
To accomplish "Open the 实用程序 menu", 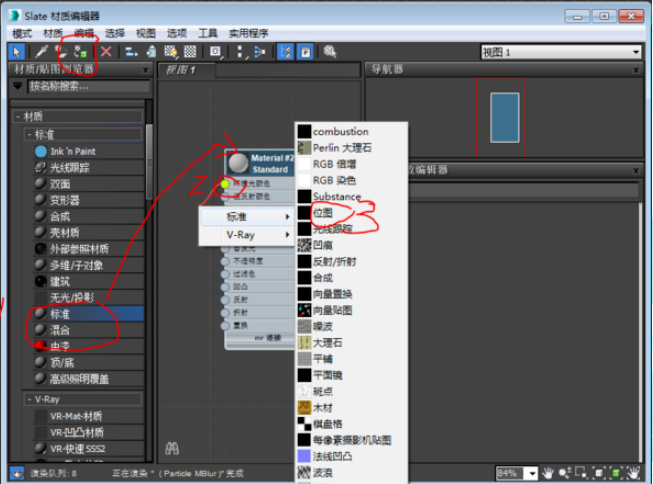I will click(x=249, y=33).
